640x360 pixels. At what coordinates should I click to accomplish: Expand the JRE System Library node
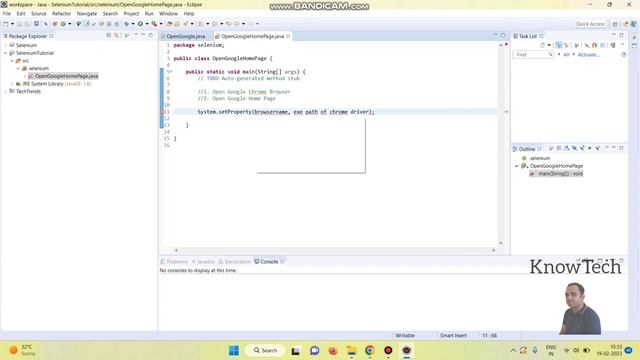[12, 84]
